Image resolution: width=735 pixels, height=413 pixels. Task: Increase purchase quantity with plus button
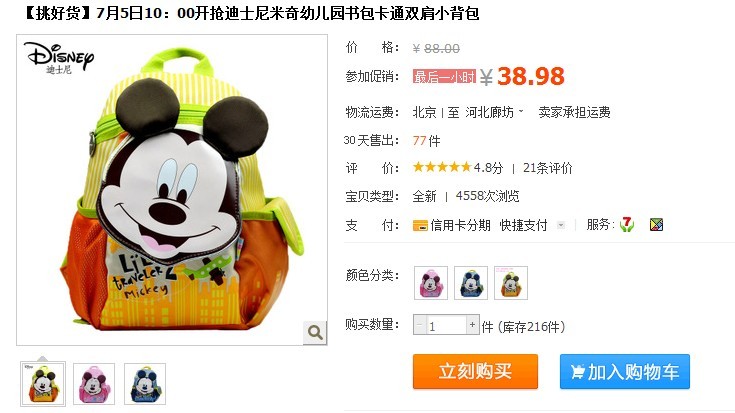click(472, 324)
